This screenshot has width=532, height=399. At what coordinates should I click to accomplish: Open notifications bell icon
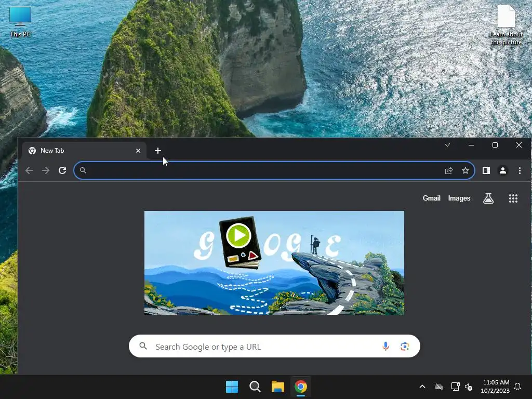517,387
